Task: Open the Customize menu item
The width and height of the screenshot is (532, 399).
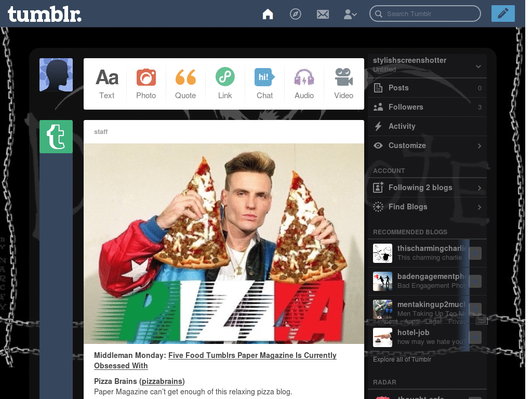Action: click(x=427, y=145)
